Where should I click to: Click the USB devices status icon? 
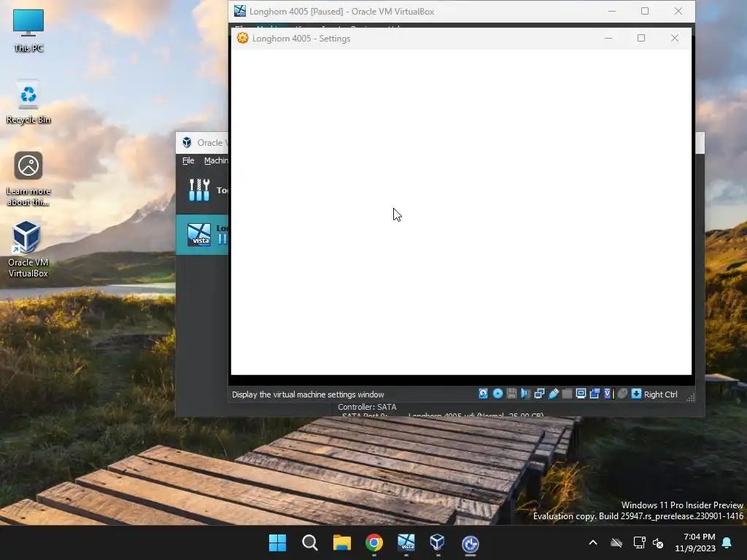(x=554, y=393)
